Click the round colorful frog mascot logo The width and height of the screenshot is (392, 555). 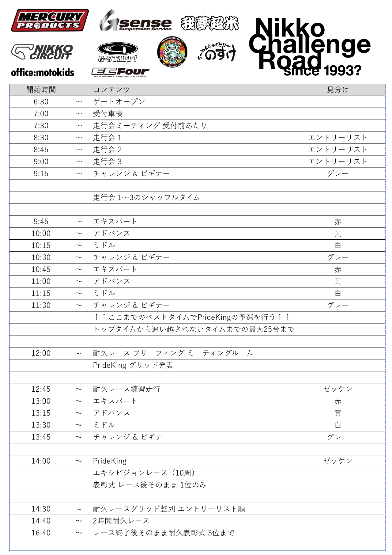[x=172, y=51]
